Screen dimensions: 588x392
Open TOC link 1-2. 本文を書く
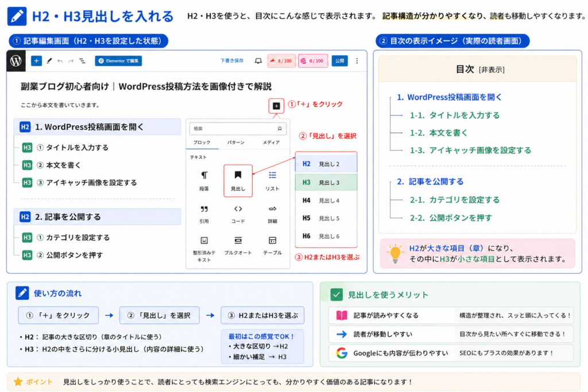(438, 133)
